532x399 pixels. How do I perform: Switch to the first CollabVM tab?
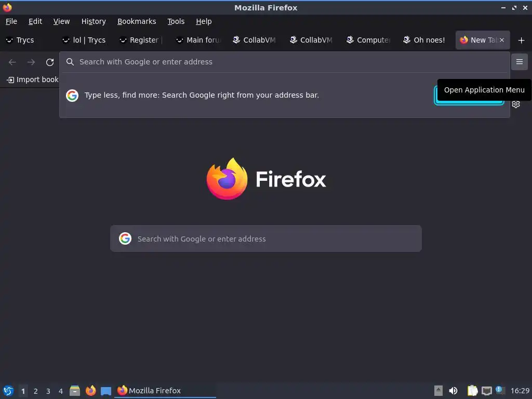[x=256, y=40]
